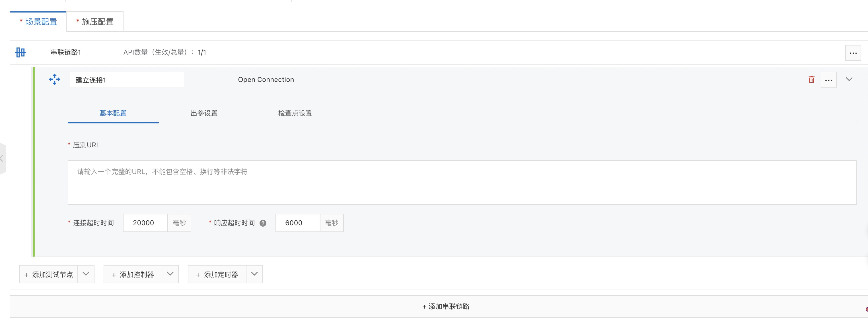The width and height of the screenshot is (868, 323).
Task: Open more options for 建立连接1 node
Action: (x=828, y=80)
